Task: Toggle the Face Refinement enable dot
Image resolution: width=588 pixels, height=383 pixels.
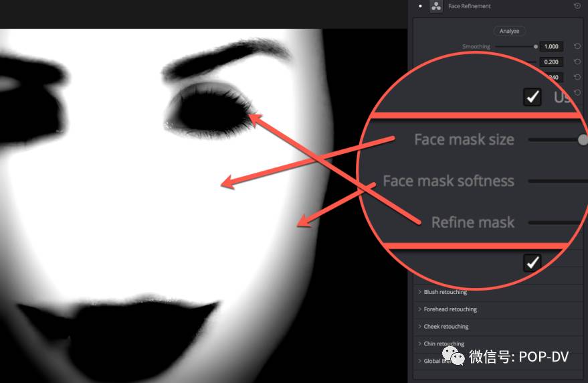Action: [420, 6]
